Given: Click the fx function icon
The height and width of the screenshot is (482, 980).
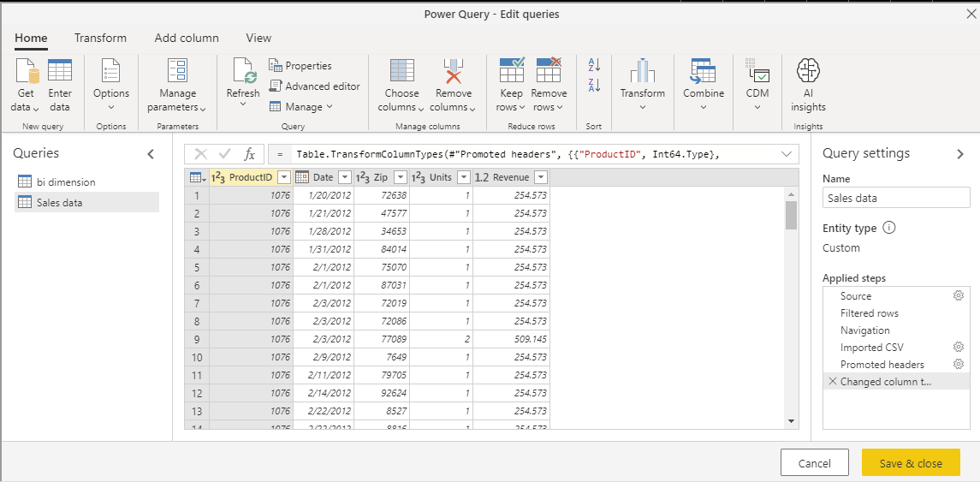Looking at the screenshot, I should [249, 154].
